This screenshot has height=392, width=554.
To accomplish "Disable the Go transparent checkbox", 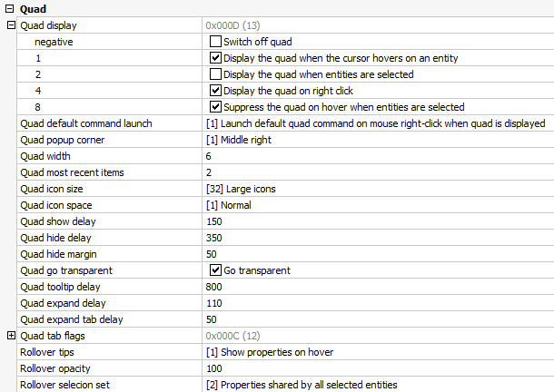I will 215,270.
